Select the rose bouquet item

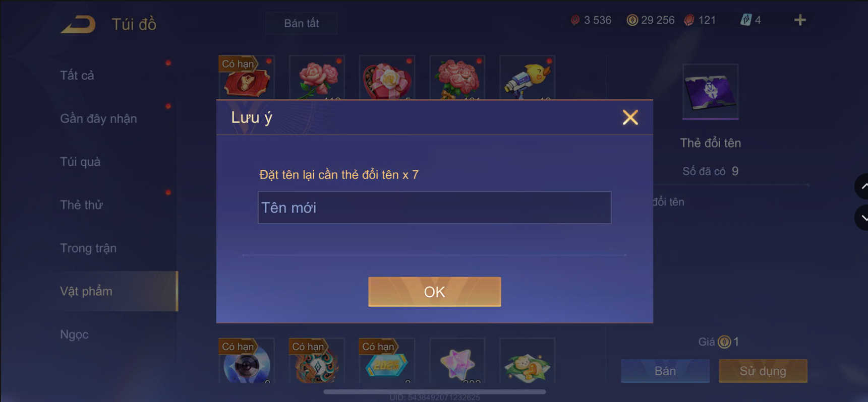pyautogui.click(x=457, y=78)
